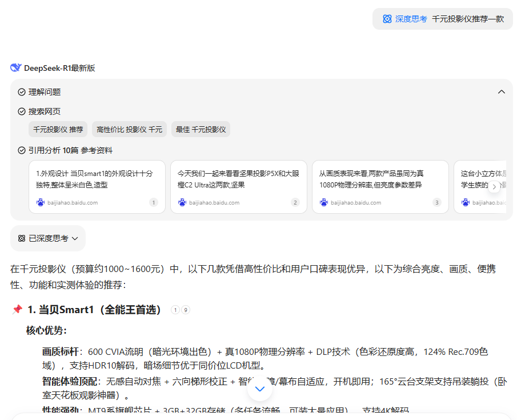Click Baidu paw icon on second reference card

pyautogui.click(x=182, y=202)
